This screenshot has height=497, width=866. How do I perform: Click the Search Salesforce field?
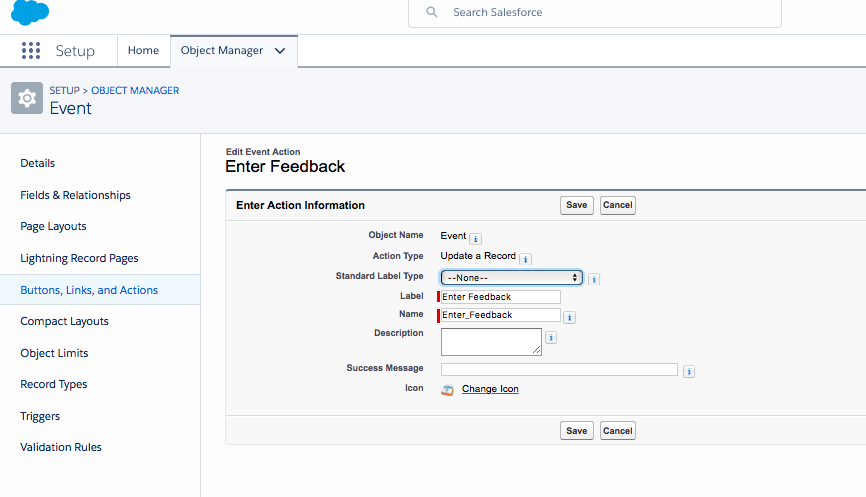[x=595, y=12]
